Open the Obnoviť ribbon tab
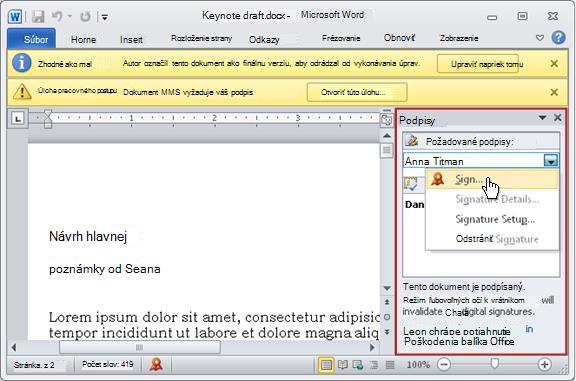The image size is (576, 381). (x=399, y=38)
